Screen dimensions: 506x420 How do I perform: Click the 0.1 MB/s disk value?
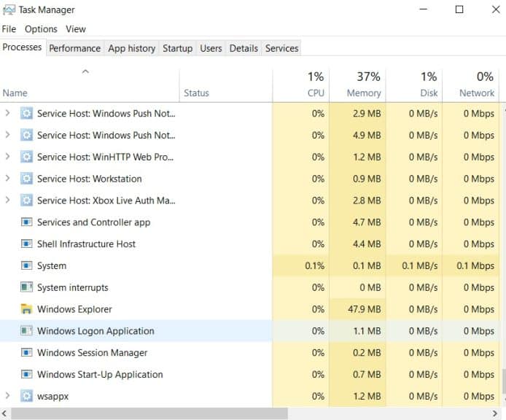[420, 265]
